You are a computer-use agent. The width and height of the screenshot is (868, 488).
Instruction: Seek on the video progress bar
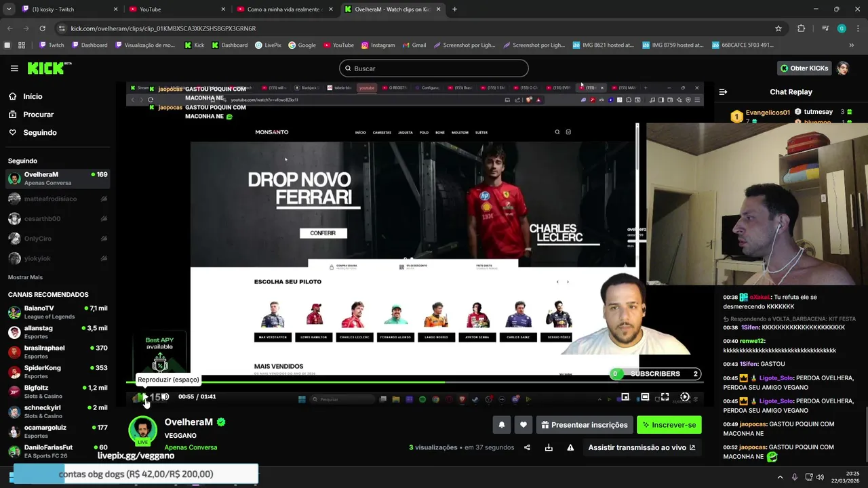414,382
